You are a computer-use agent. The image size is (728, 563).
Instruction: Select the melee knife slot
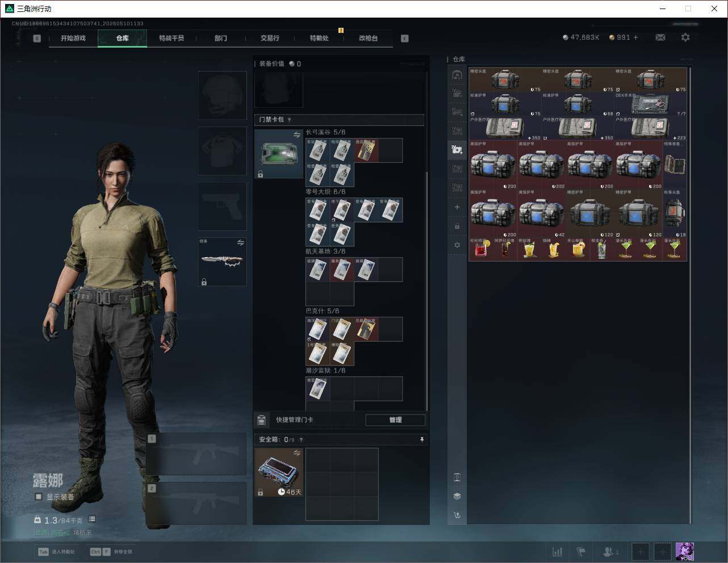pos(222,261)
